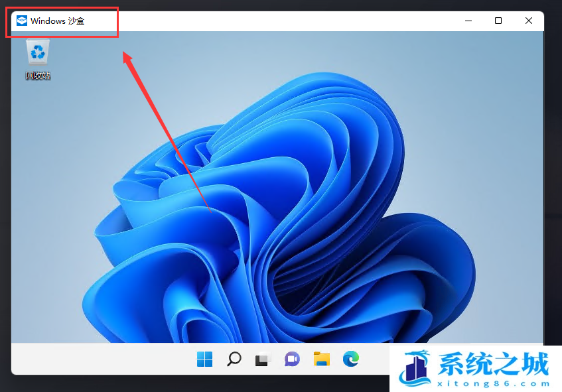Maximize the Windows Sandbox window

pyautogui.click(x=498, y=21)
